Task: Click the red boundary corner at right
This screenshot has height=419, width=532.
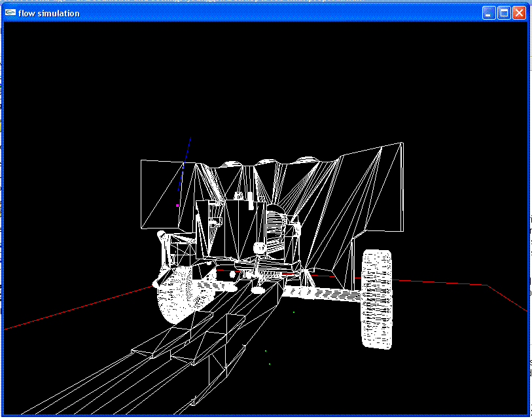Action: 488,285
